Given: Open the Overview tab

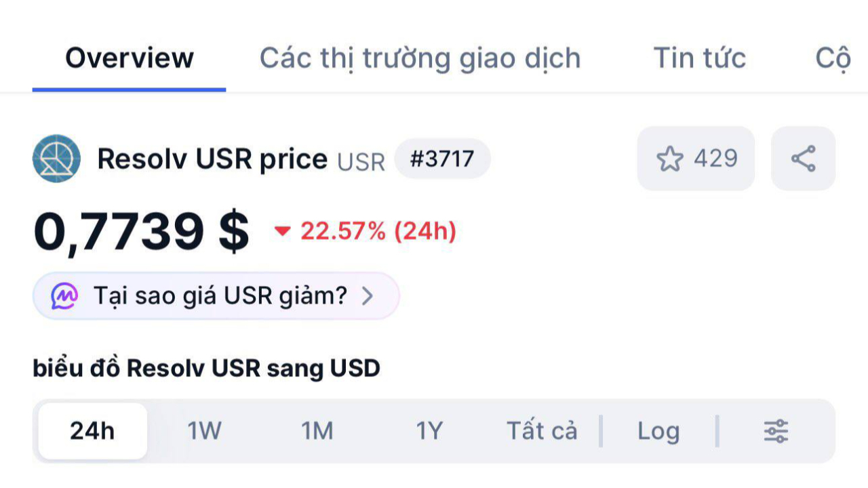Looking at the screenshot, I should [x=130, y=58].
